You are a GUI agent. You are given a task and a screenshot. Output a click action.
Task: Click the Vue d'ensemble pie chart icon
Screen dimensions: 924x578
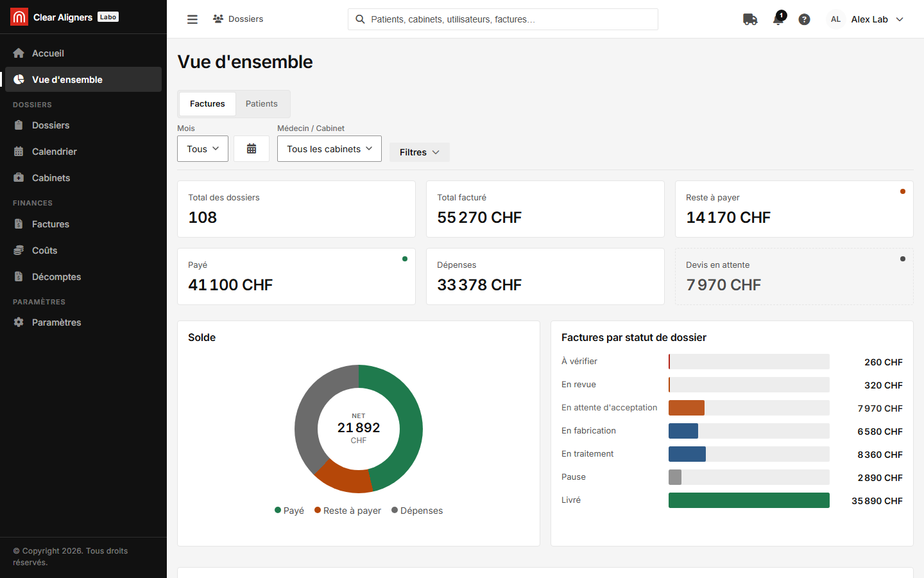click(19, 80)
